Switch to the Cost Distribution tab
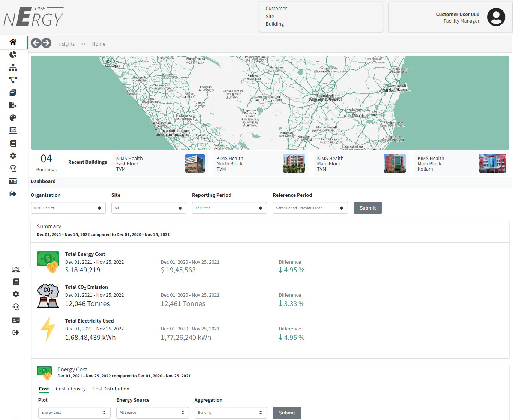The width and height of the screenshot is (513, 420). coord(111,389)
